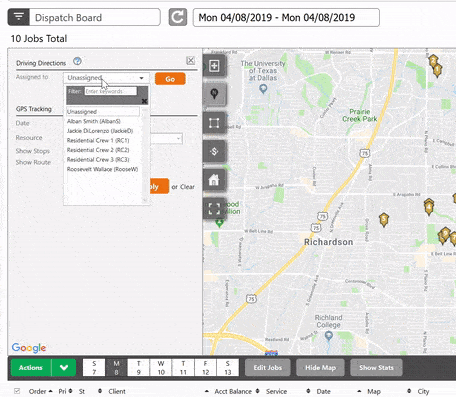
Task: Click the top plus map tool icon
Action: (x=214, y=65)
